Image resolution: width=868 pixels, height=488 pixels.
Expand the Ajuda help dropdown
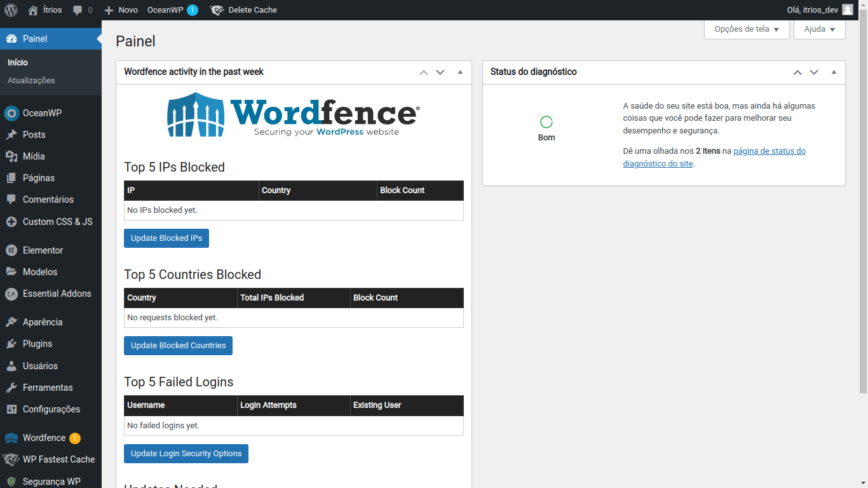pos(819,29)
